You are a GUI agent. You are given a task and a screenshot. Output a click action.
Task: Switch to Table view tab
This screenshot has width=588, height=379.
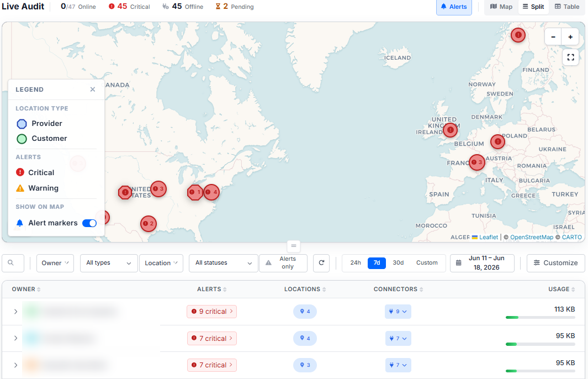tap(567, 7)
